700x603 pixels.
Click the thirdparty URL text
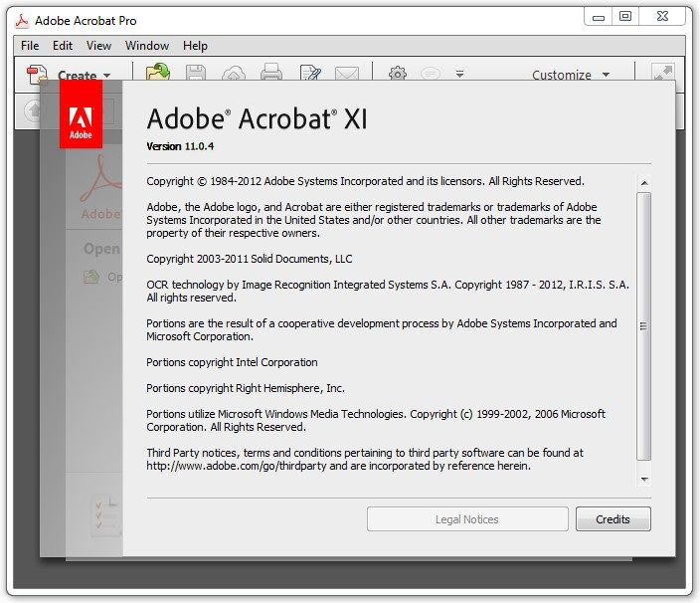coord(237,466)
